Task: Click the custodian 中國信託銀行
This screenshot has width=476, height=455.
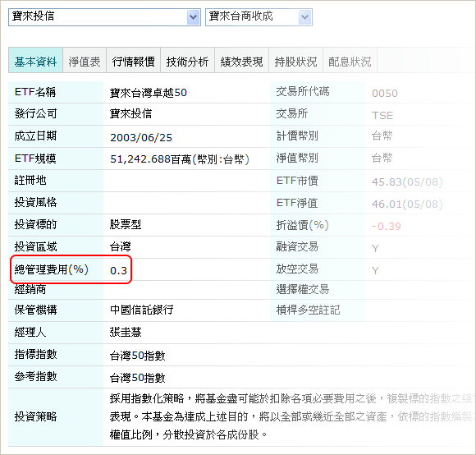Action: click(x=141, y=310)
